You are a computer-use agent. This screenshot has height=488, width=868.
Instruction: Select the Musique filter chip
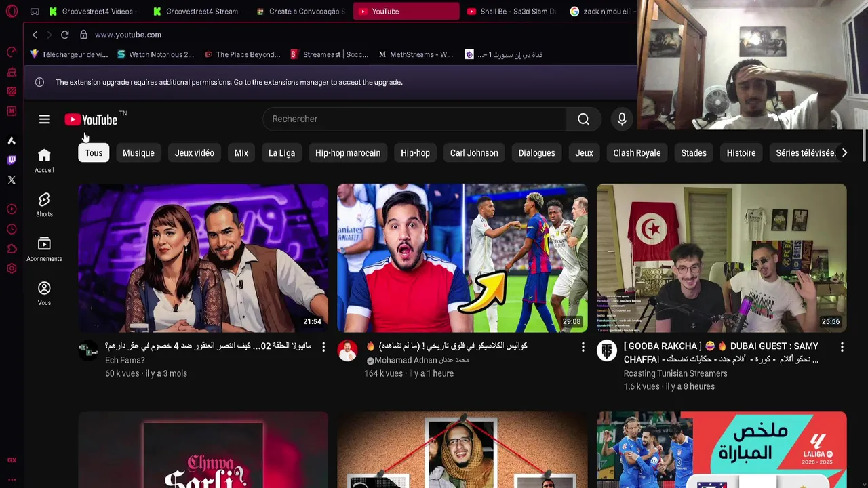[x=138, y=153]
